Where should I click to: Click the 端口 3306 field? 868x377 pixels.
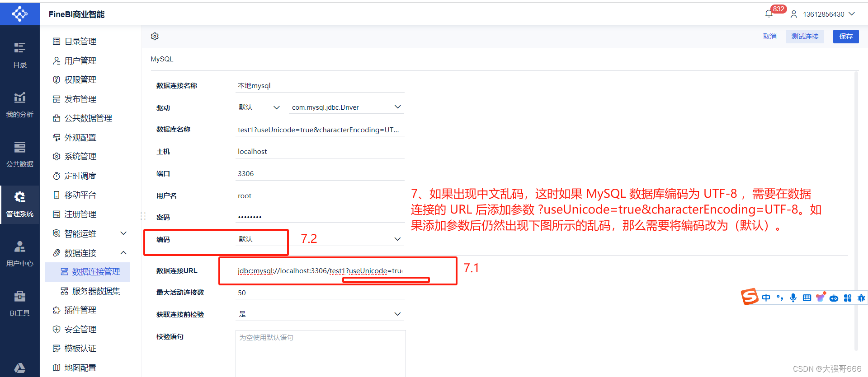[320, 174]
